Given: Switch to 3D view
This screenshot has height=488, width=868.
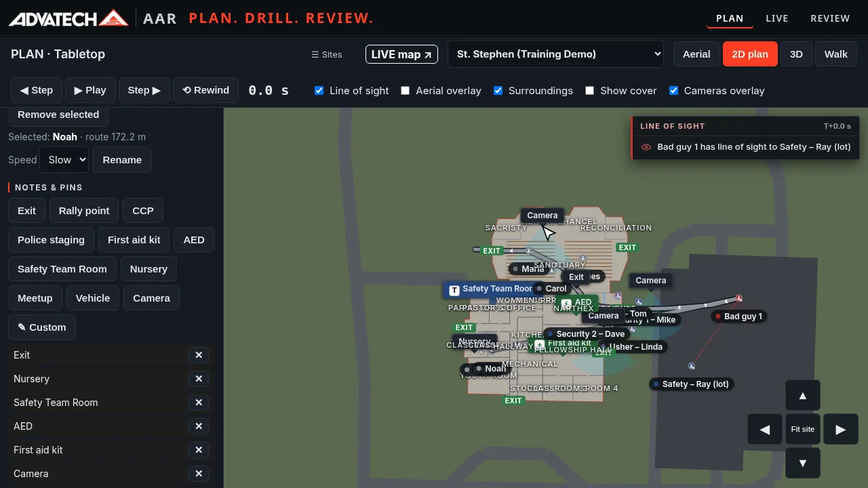Looking at the screenshot, I should 796,54.
